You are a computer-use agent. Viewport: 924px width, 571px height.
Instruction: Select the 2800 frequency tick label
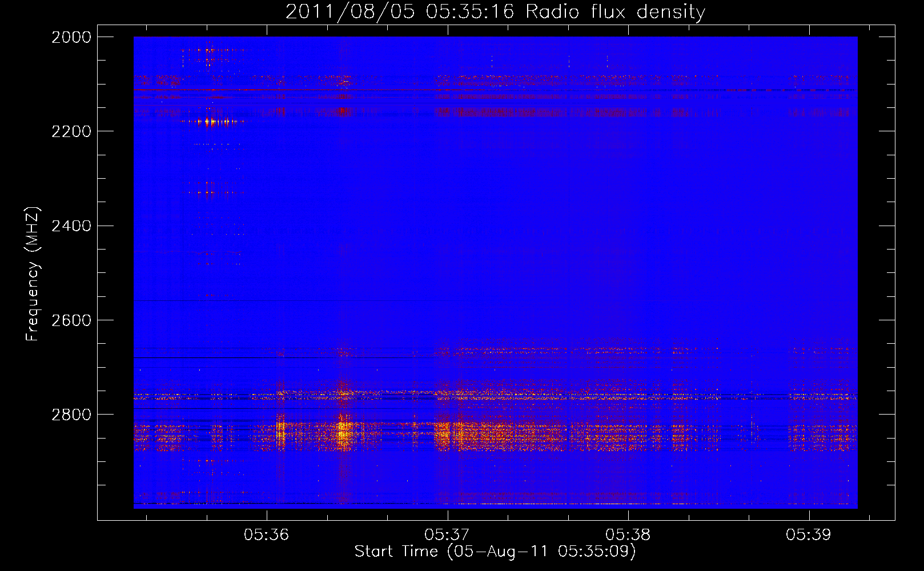coord(71,415)
